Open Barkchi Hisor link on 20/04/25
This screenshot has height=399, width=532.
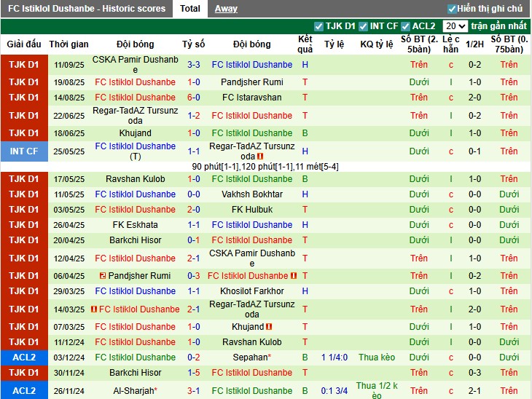[135, 240]
